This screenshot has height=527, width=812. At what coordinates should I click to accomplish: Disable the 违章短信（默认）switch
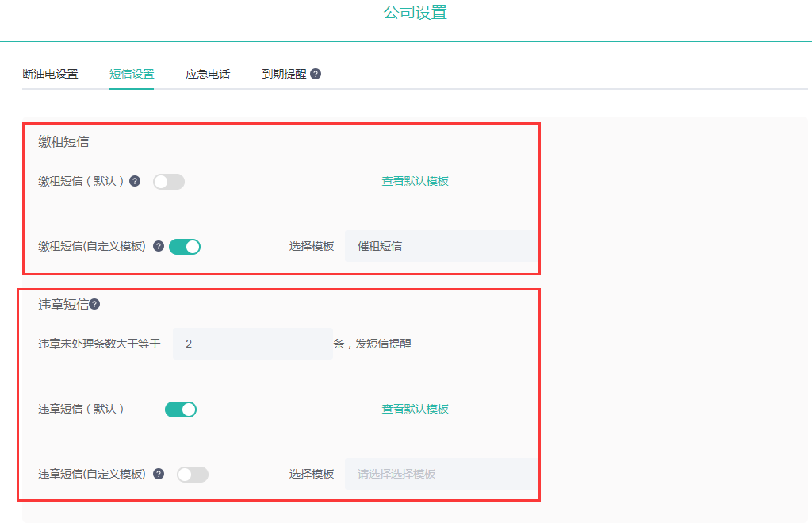[181, 410]
